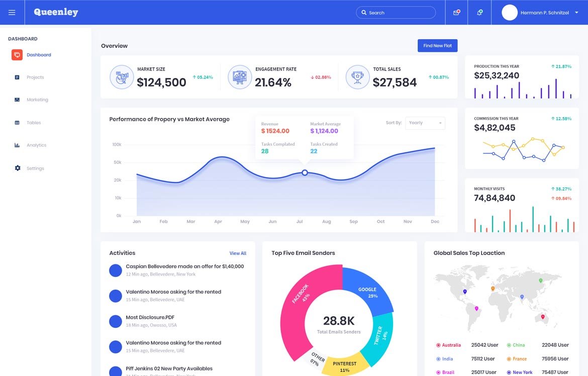The image size is (588, 376).
Task: Click the Find New Flat button
Action: pyautogui.click(x=437, y=45)
